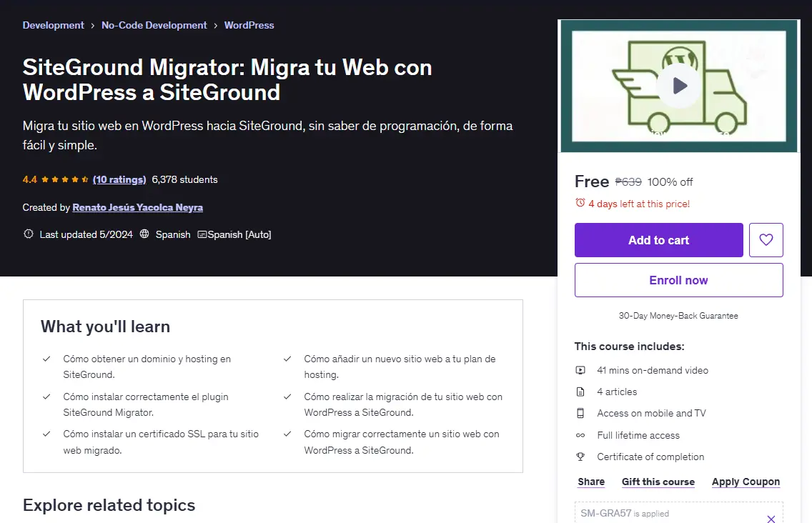This screenshot has height=523, width=812.
Task: Click the alarm clock icon beside days left
Action: (580, 203)
